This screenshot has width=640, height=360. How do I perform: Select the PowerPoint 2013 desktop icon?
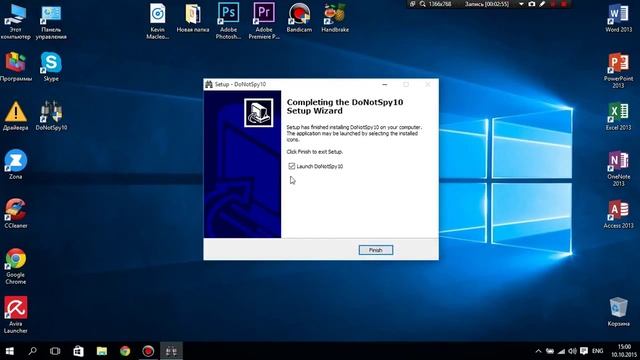click(618, 70)
